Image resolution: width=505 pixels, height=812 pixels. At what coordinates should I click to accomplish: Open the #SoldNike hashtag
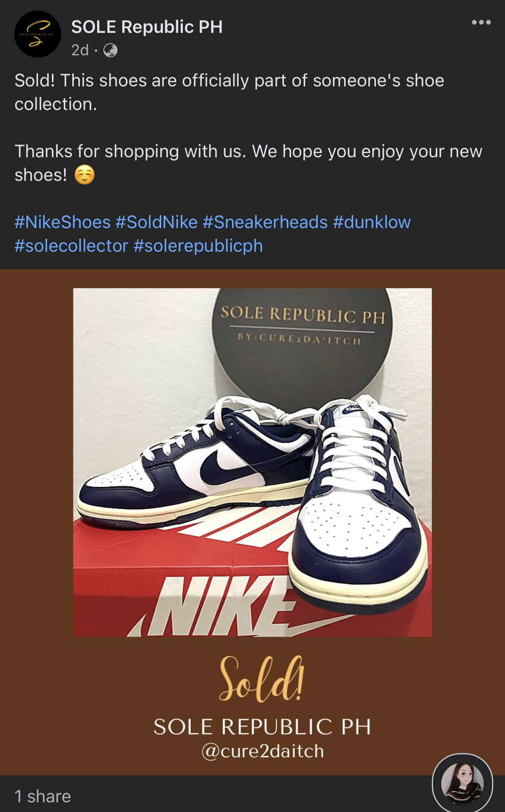coord(157,222)
